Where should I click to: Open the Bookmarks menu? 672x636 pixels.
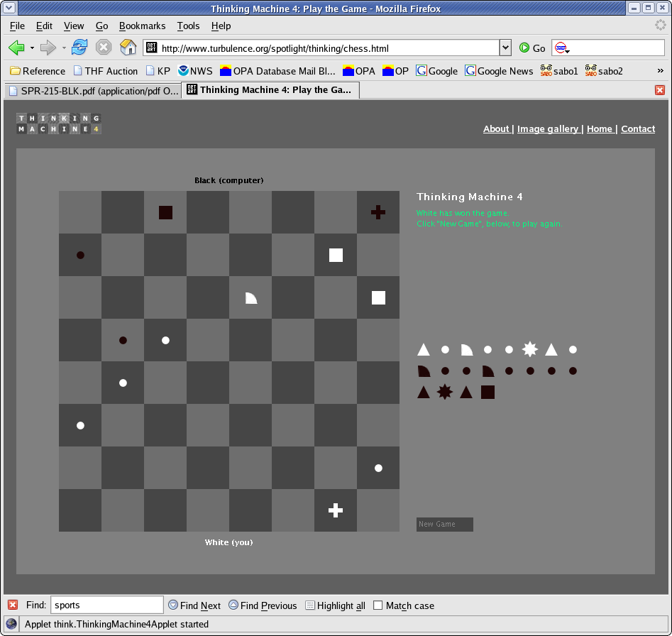coord(142,26)
